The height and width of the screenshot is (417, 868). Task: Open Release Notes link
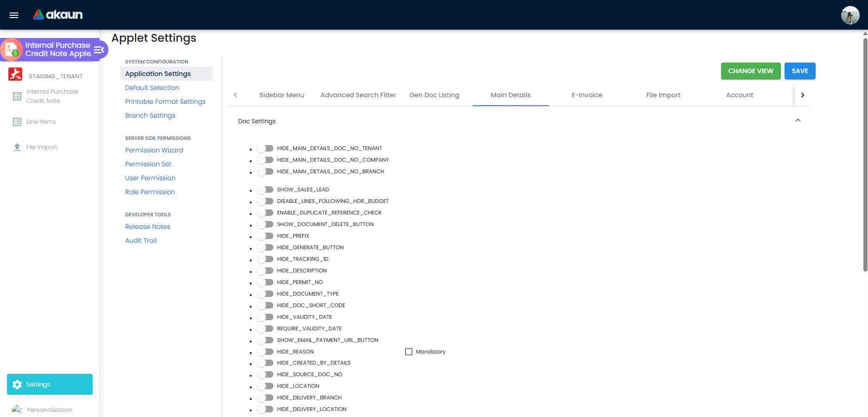pos(148,227)
